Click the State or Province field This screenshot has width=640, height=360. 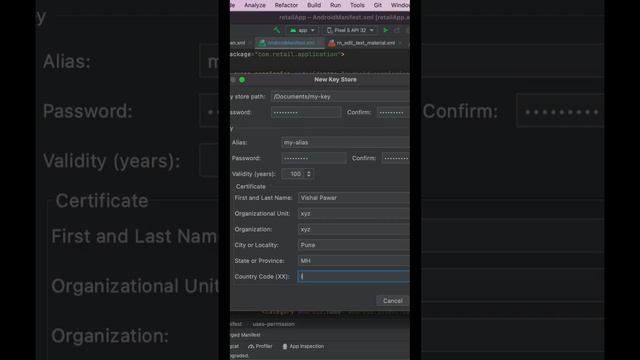tap(353, 261)
